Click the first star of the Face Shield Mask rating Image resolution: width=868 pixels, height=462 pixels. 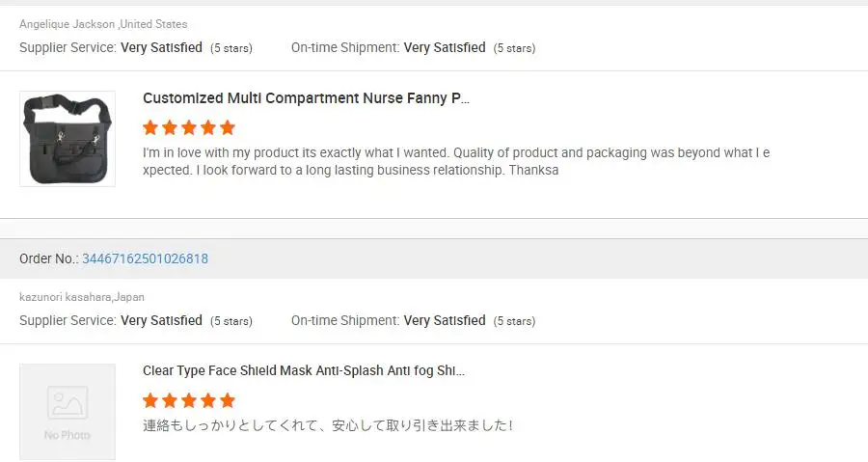(x=150, y=400)
